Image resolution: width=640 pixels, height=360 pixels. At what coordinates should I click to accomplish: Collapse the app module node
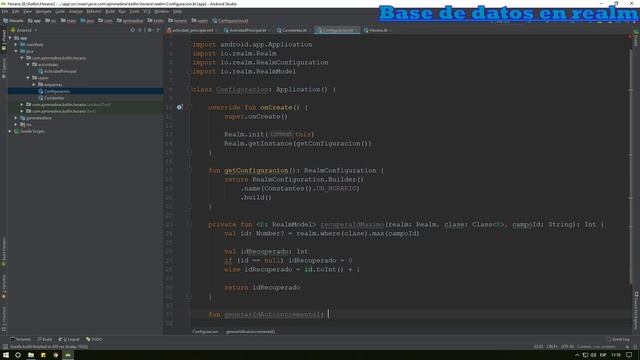10,38
